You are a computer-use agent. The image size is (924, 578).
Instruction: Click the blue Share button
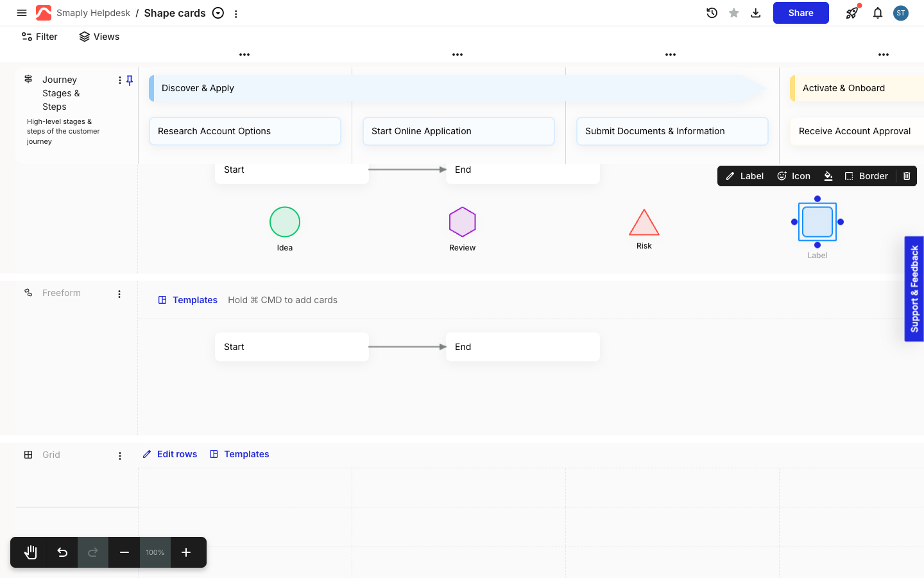(x=801, y=13)
